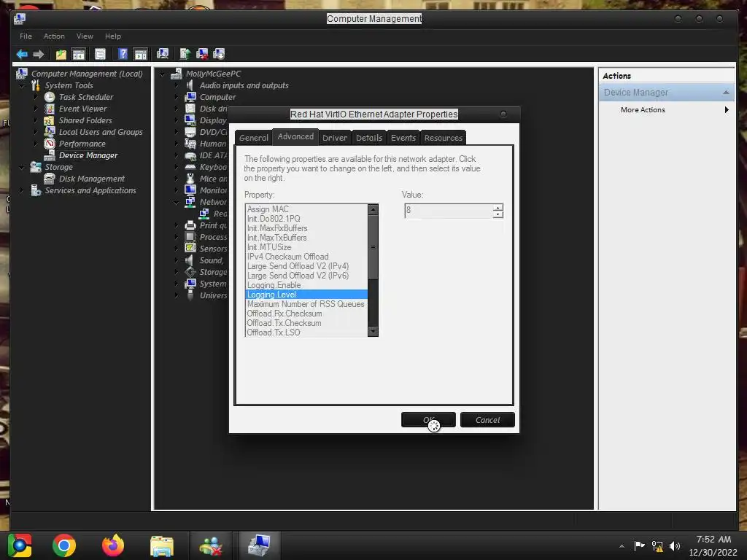Click More Actions in Actions pane
This screenshot has height=560, width=747.
tap(643, 110)
